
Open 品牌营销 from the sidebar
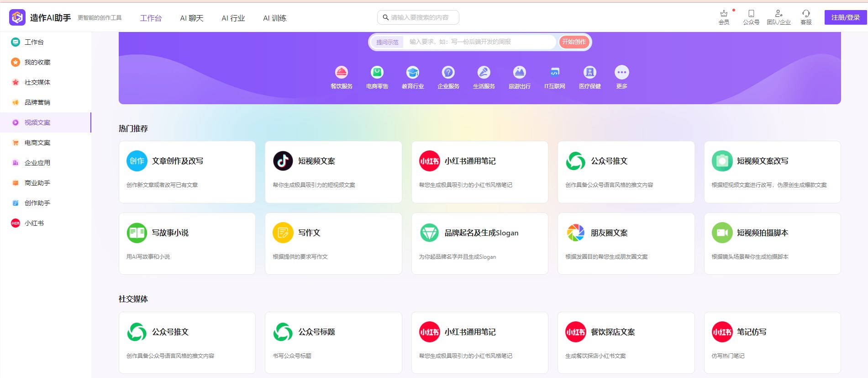pyautogui.click(x=37, y=102)
